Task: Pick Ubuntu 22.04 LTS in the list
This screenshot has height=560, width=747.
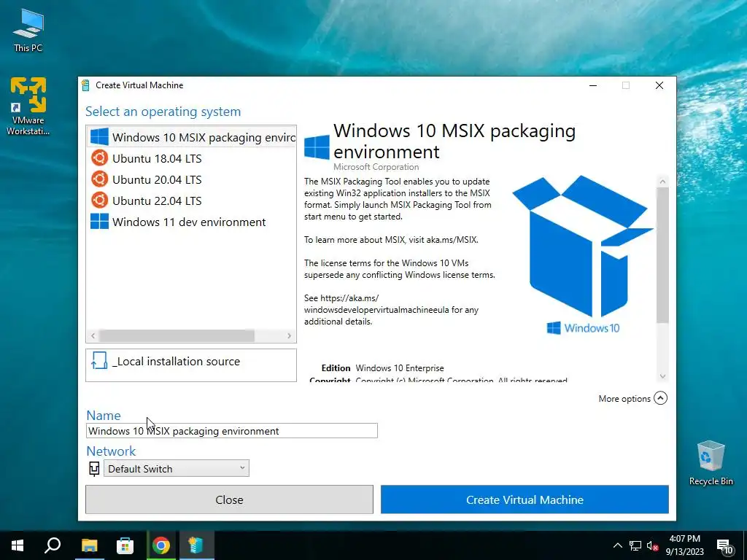Action: pyautogui.click(x=192, y=201)
